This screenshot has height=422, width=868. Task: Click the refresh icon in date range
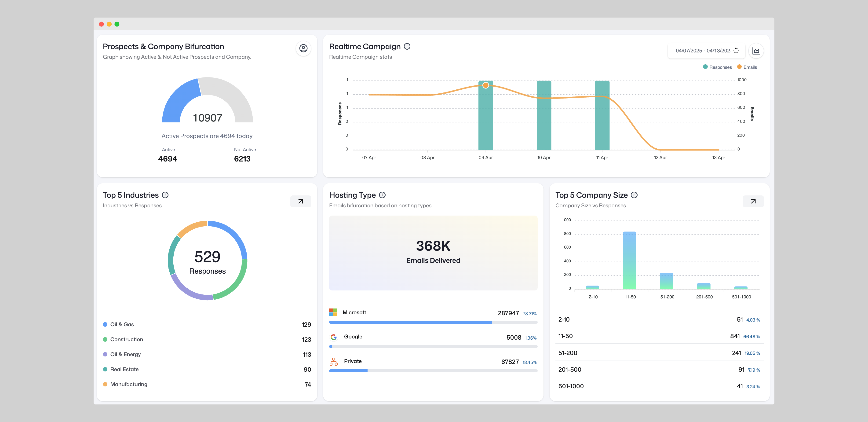coord(736,51)
